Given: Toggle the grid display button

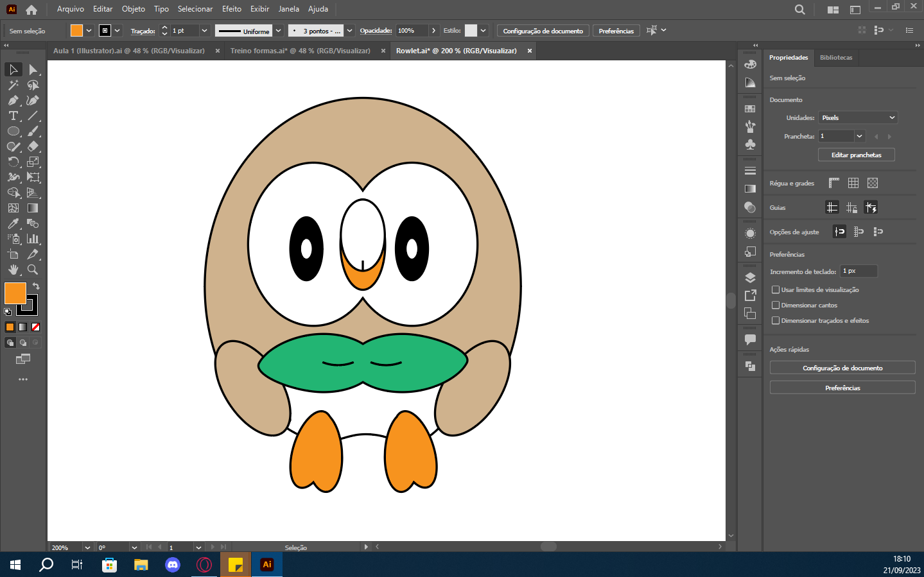Looking at the screenshot, I should click(853, 183).
